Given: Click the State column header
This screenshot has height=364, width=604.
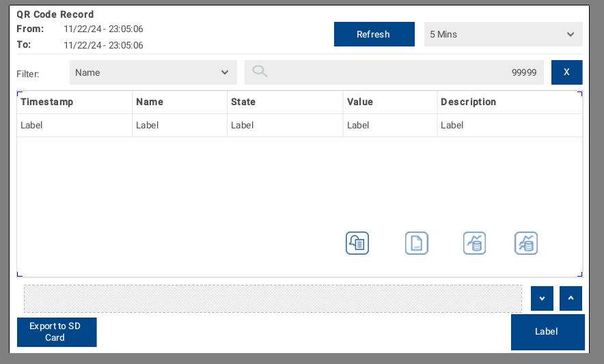Looking at the screenshot, I should click(285, 102).
